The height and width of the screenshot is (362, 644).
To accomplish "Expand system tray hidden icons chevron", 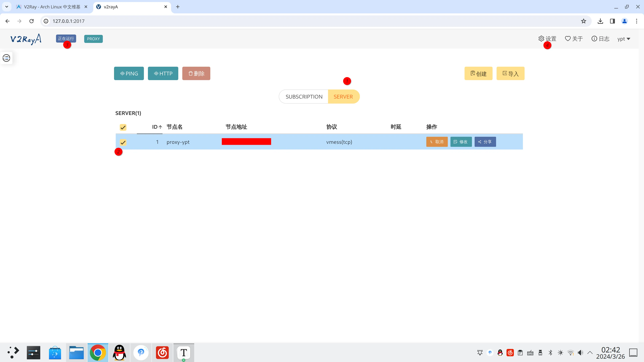I will 590,352.
